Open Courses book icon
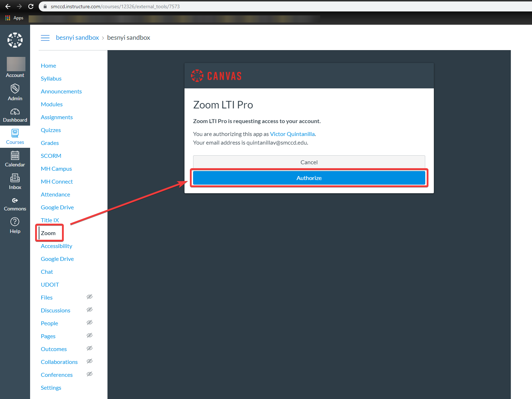Viewport: 532px width, 399px height. point(15,133)
